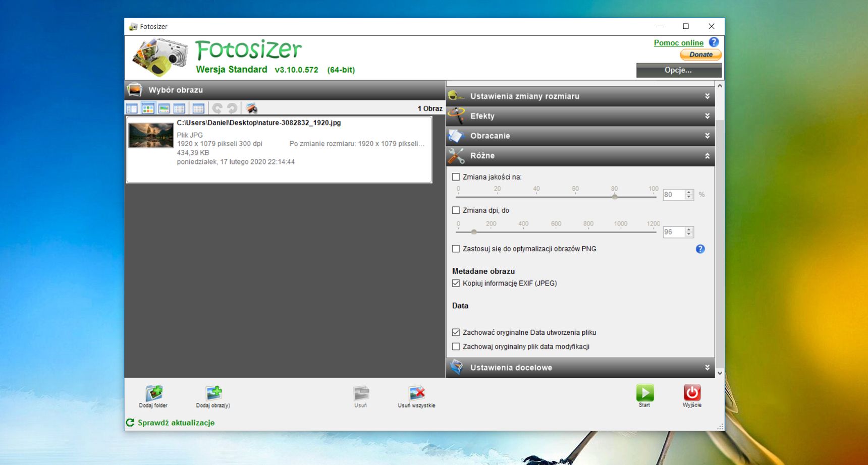Click the refresh icon beside Sprawdź aktualizacje
Image resolution: width=868 pixels, height=465 pixels.
[x=130, y=423]
